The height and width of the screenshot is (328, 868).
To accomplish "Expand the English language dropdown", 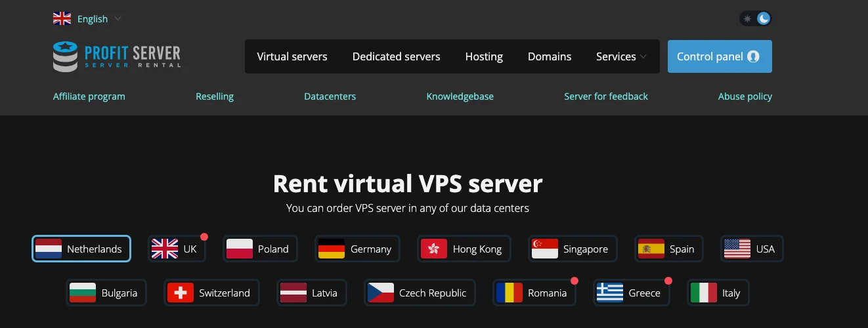I will coord(87,18).
